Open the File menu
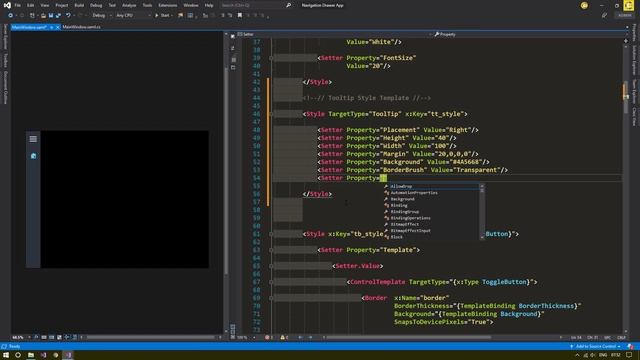Screen dimensions: 640x360 click(x=18, y=5)
